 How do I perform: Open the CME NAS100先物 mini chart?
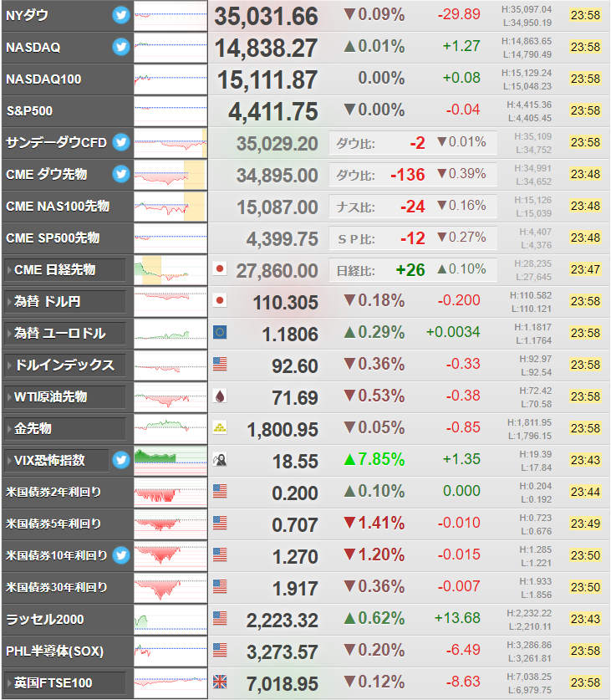(171, 207)
